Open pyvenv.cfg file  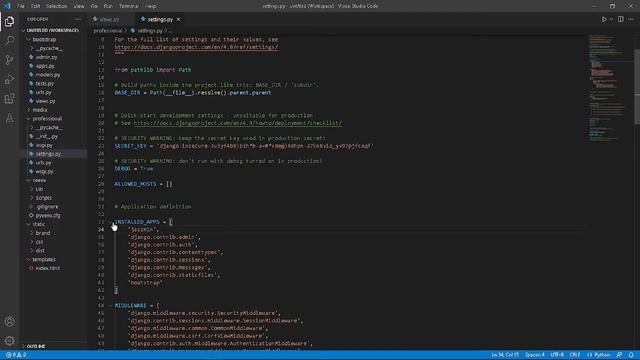(48, 216)
